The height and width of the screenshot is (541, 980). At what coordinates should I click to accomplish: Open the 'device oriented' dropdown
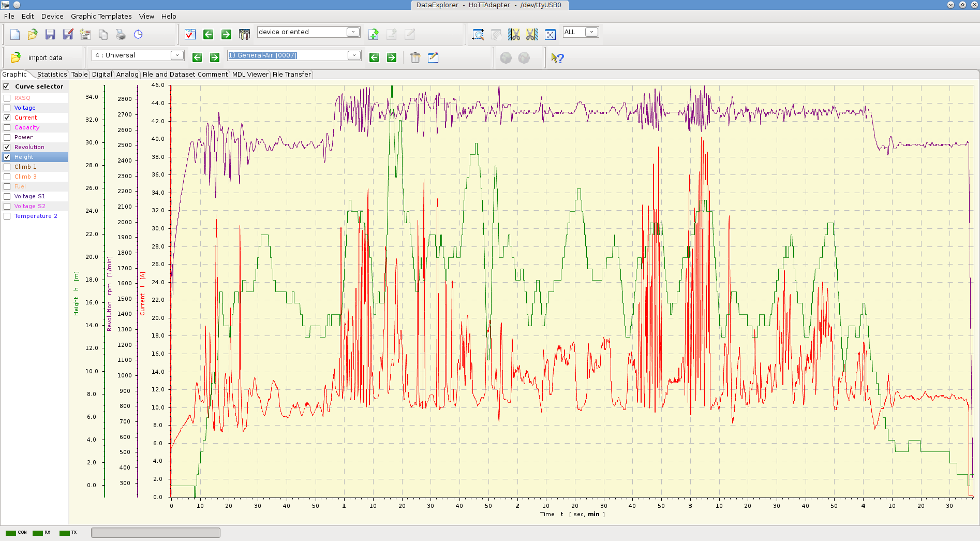coord(353,32)
